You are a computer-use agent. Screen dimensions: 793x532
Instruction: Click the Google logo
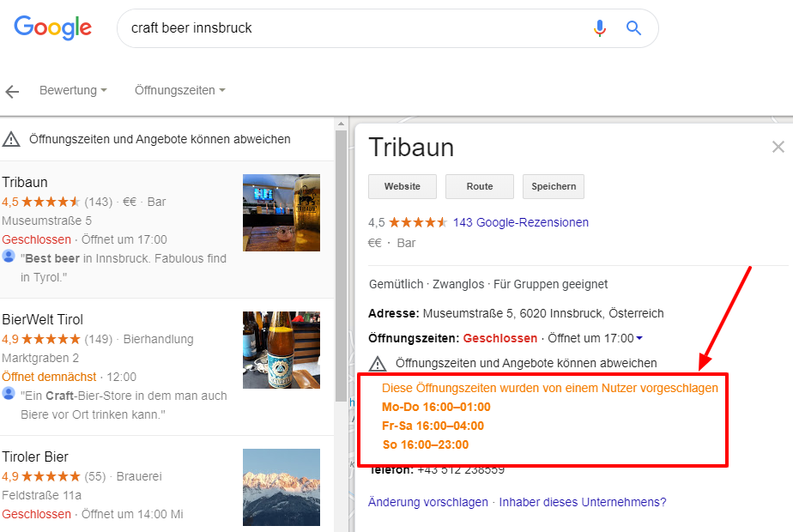coord(52,27)
